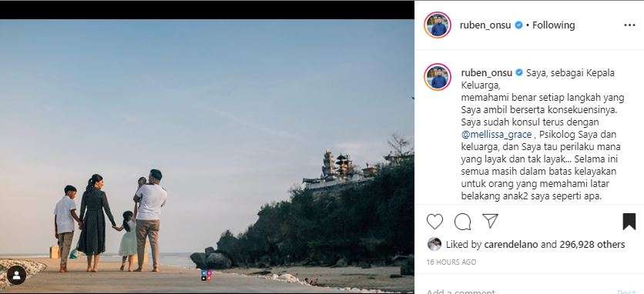
Task: Click the verified badge next to header username
Action: [518, 25]
